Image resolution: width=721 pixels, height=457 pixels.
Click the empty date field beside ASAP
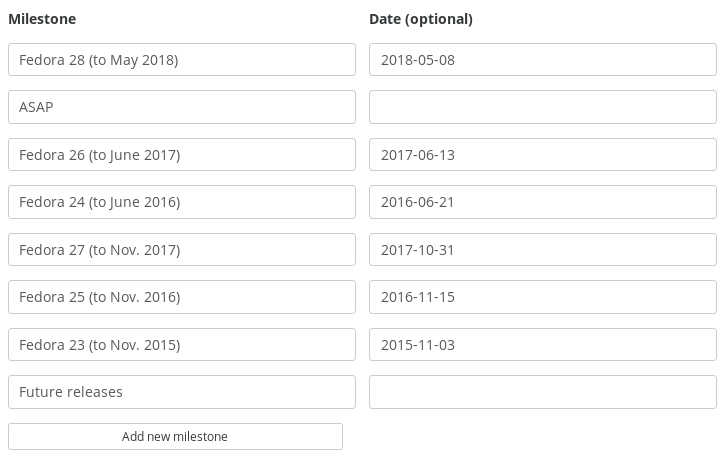coord(543,107)
